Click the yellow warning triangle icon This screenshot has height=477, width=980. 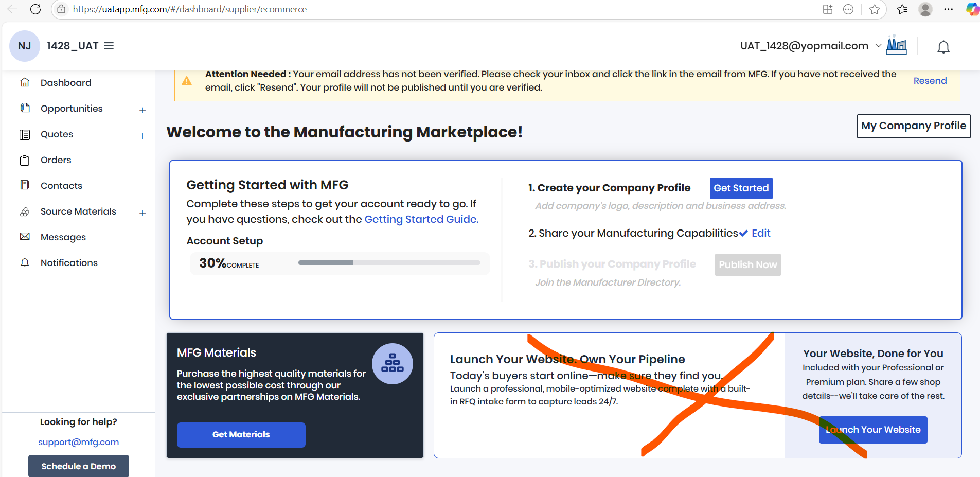click(x=187, y=81)
